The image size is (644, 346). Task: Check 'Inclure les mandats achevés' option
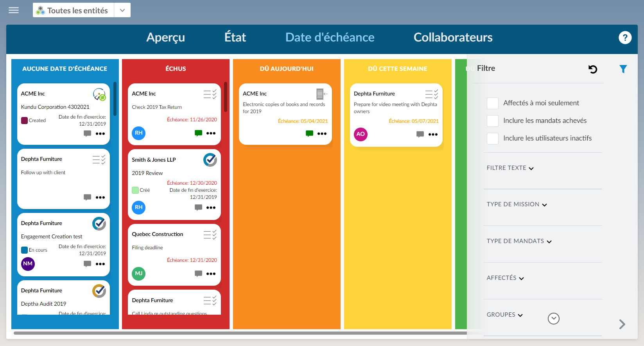point(492,121)
